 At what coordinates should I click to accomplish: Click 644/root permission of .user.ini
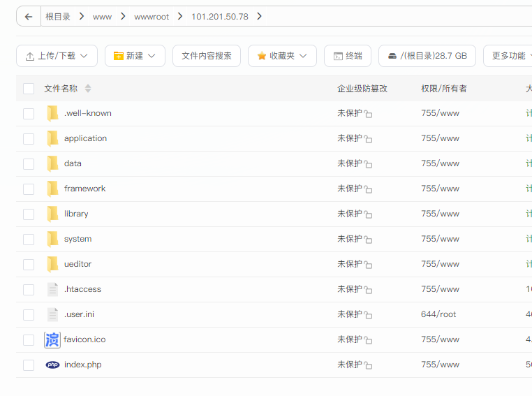pyautogui.click(x=438, y=314)
